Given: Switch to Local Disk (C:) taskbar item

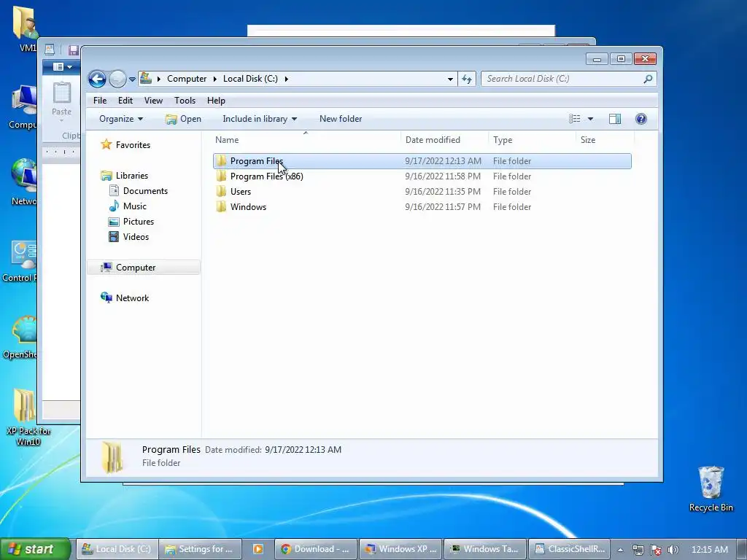Looking at the screenshot, I should [116, 549].
